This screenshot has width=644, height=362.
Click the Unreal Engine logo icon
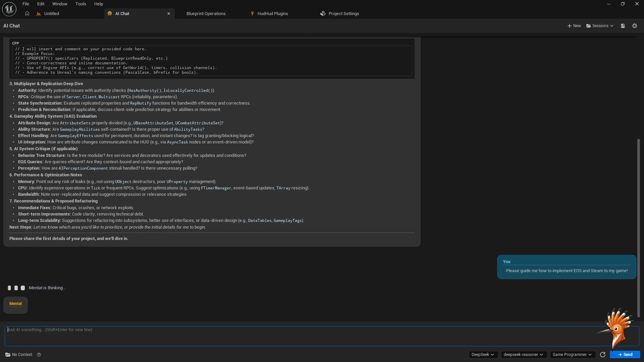tap(9, 9)
